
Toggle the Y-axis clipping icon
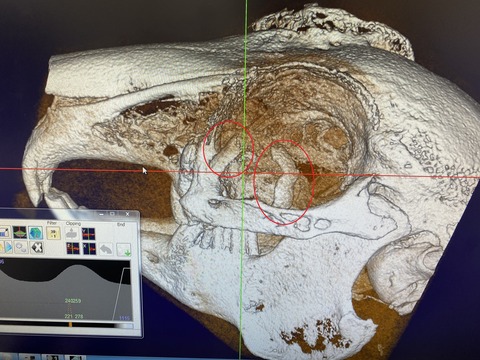pos(89,234)
